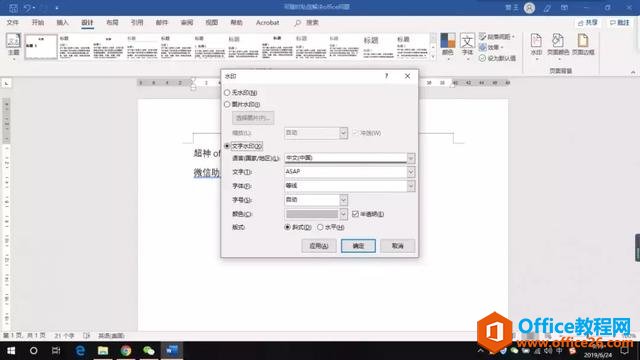Click the page count in the status bar
The width and height of the screenshot is (640, 360).
(x=24, y=336)
